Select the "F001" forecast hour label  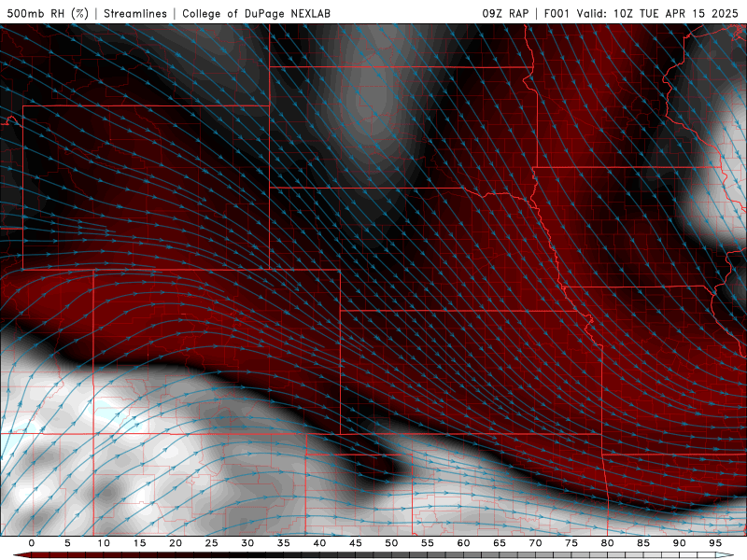pyautogui.click(x=557, y=13)
